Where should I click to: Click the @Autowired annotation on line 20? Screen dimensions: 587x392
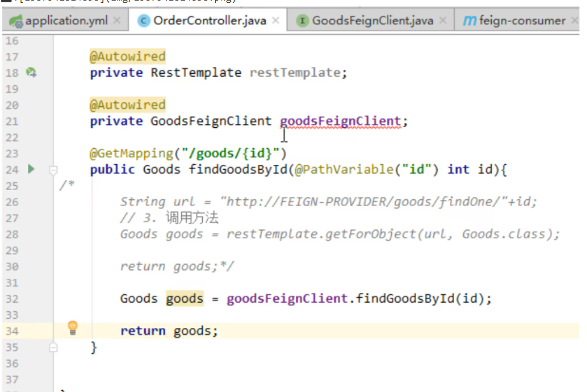128,105
